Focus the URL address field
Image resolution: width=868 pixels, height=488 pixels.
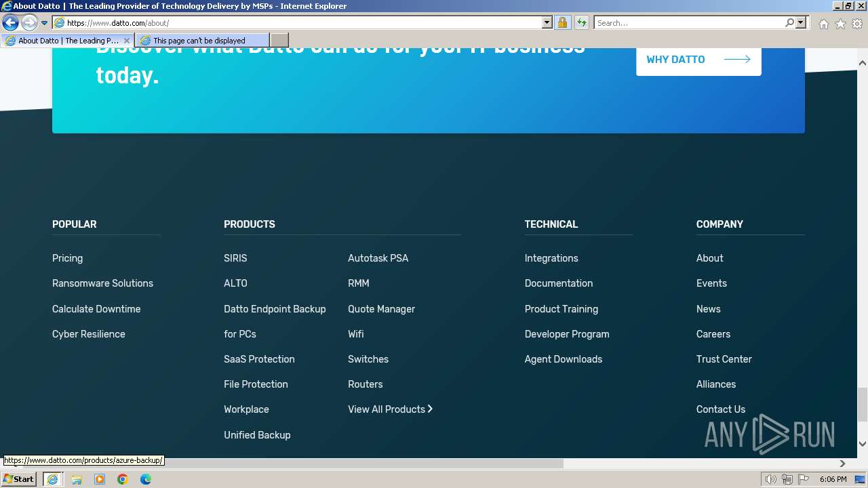tap(303, 23)
